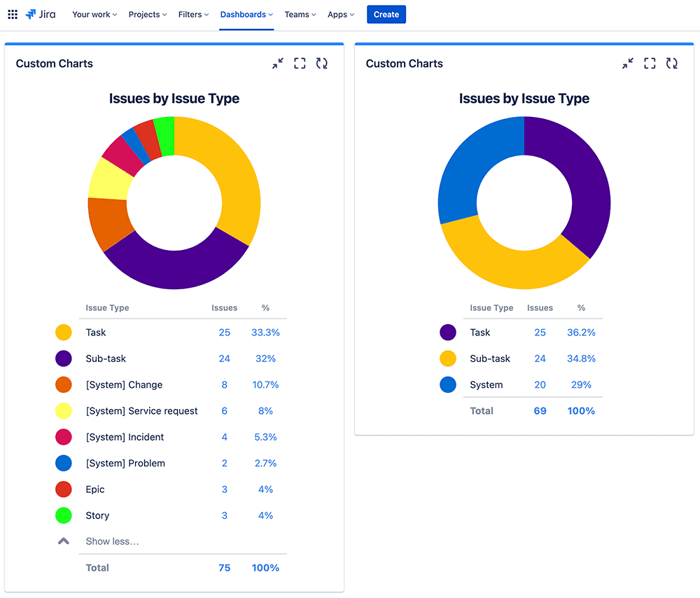This screenshot has width=700, height=598.
Task: Open the Dashboards menu
Action: click(x=246, y=14)
